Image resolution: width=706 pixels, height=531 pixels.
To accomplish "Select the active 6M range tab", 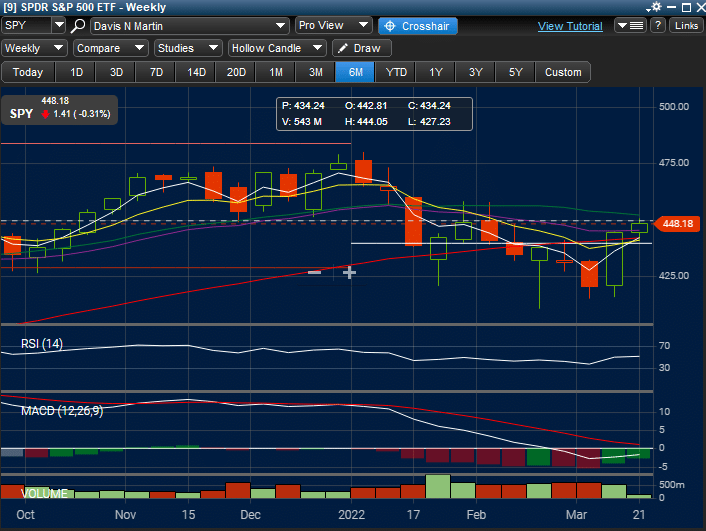I will pyautogui.click(x=355, y=72).
